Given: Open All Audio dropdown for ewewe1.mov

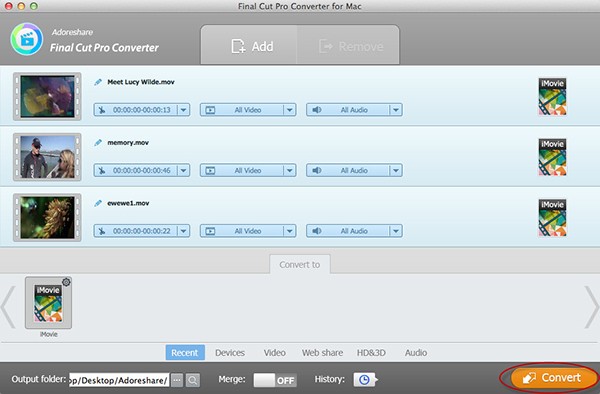Looking at the screenshot, I should [354, 231].
